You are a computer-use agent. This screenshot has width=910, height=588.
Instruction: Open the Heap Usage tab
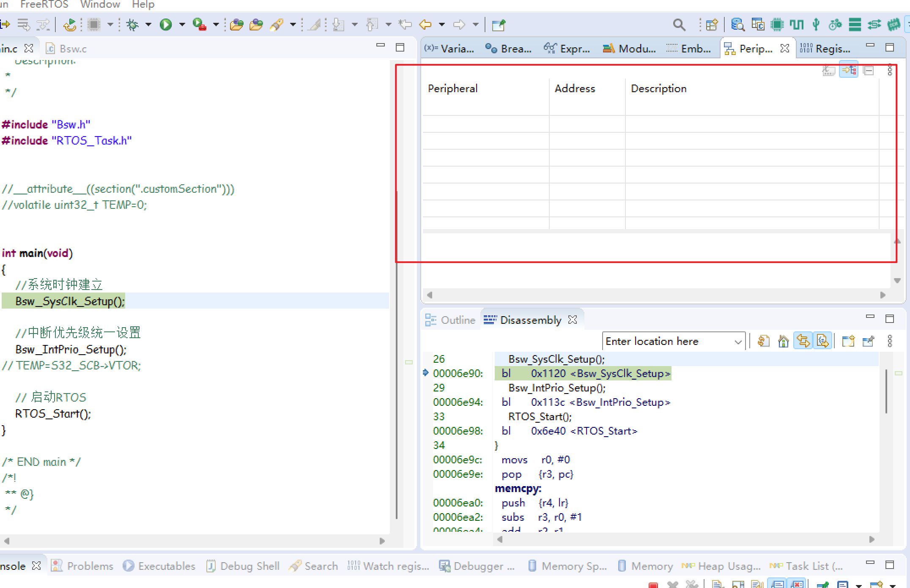click(721, 566)
